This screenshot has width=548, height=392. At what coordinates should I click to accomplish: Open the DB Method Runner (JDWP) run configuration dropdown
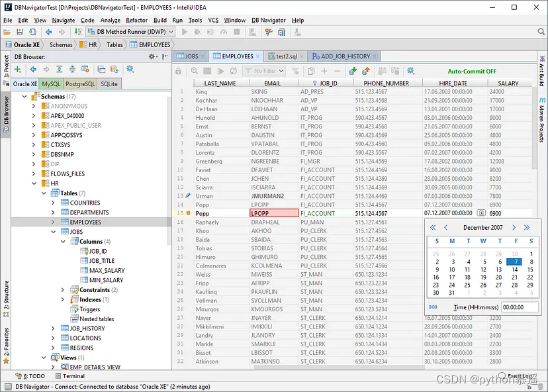click(130, 32)
